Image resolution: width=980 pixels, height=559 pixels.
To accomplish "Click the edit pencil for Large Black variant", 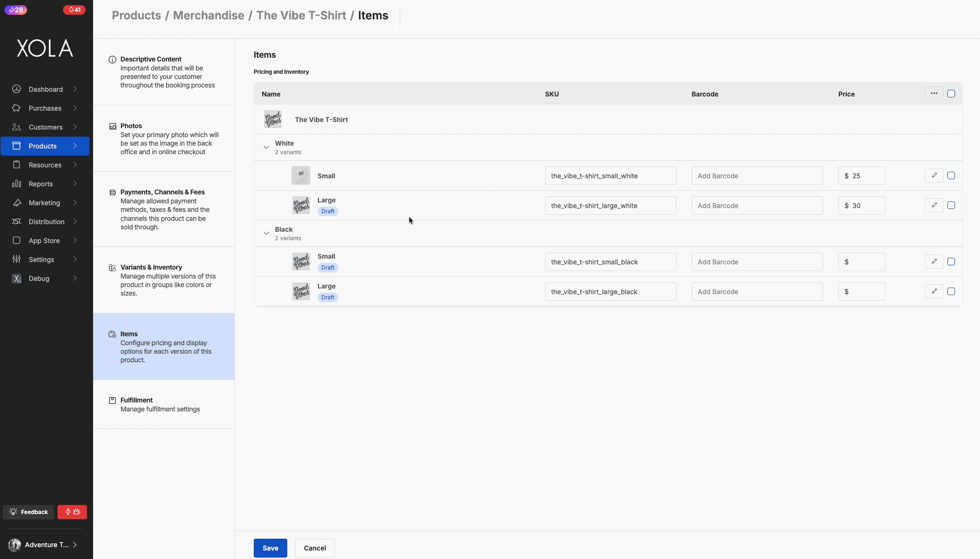I will (x=934, y=291).
